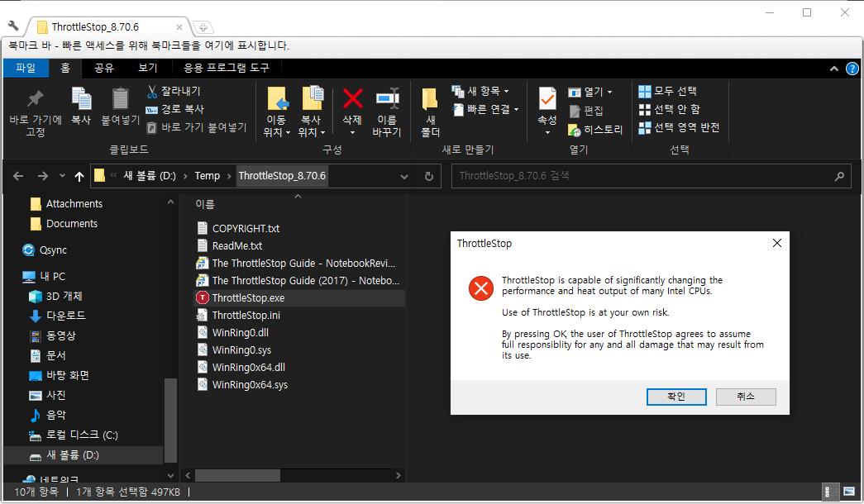Click the horizontal scrollbar thumb in file list
This screenshot has width=864, height=504.
(237, 475)
